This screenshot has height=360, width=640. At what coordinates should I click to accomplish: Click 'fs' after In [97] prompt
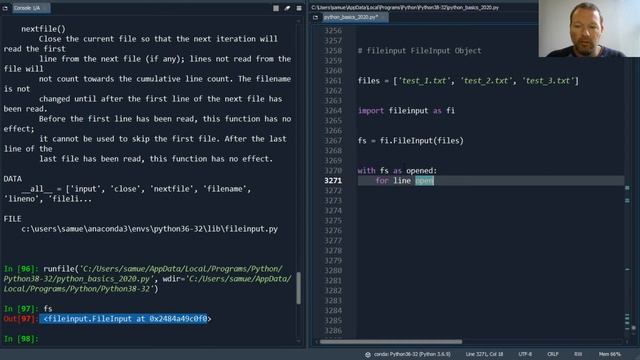tap(48, 309)
